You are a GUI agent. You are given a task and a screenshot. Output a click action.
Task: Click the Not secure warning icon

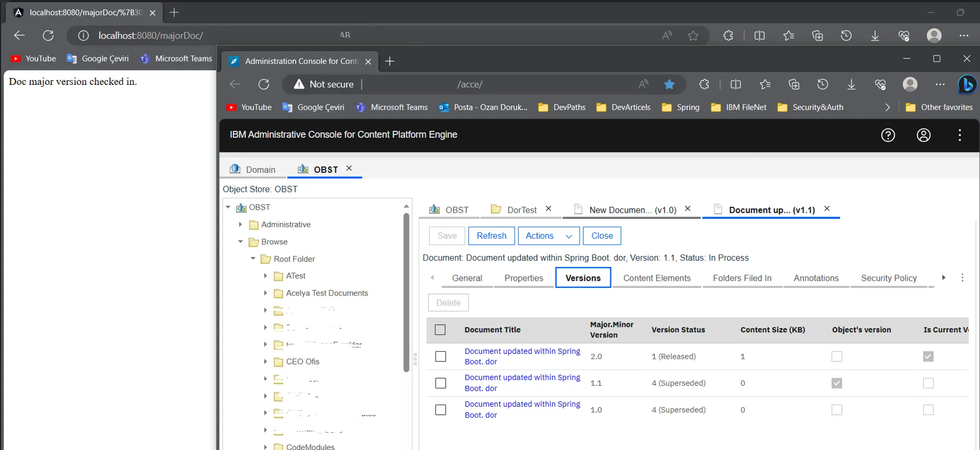tap(299, 84)
